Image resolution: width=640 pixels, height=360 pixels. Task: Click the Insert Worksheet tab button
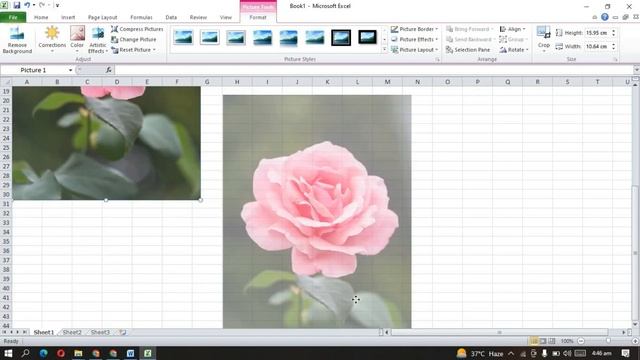click(x=122, y=332)
